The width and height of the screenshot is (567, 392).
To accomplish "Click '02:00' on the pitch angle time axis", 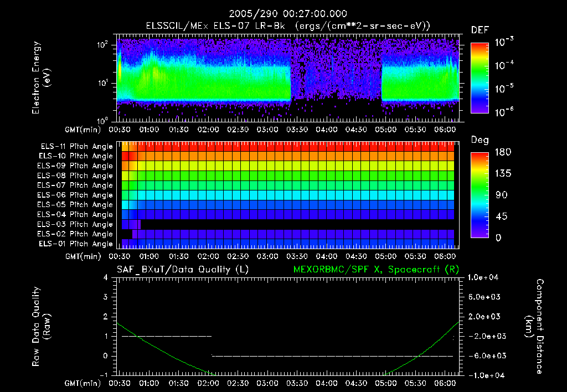I will [x=208, y=256].
